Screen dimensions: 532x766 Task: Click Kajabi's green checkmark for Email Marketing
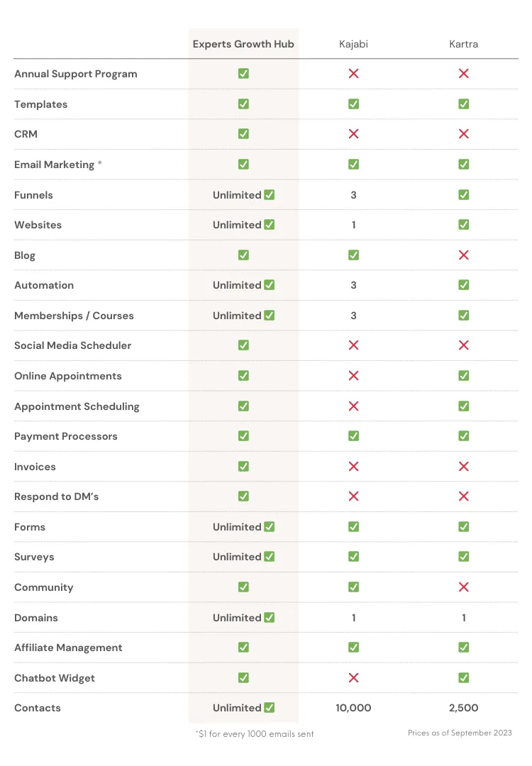353,164
